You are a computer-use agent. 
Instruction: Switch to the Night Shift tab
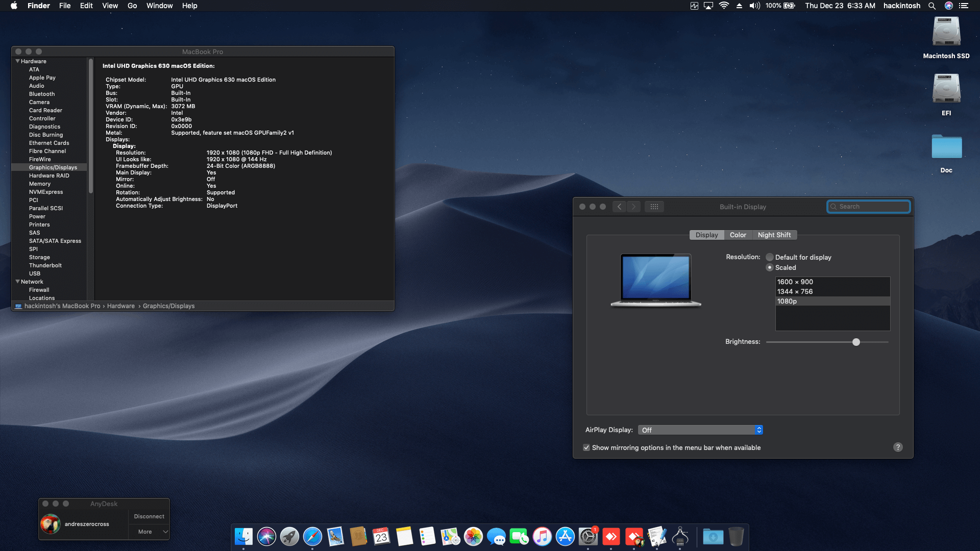click(x=775, y=235)
